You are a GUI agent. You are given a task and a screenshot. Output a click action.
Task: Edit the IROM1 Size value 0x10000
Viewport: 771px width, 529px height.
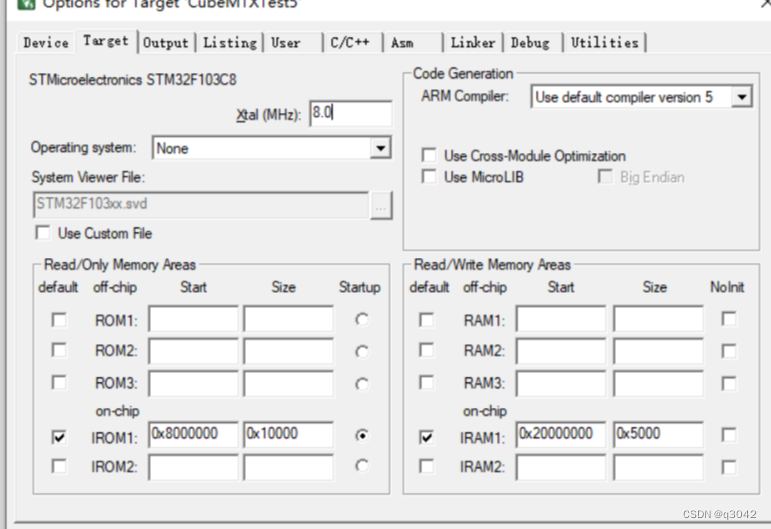click(x=288, y=434)
